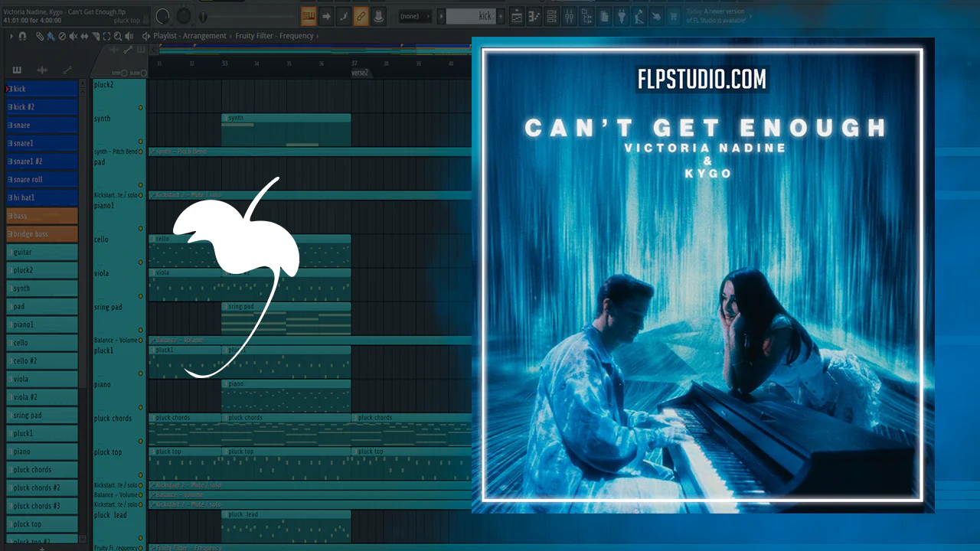Select the sring pad clip in playlist
Screen dimensions: 980x551
click(x=286, y=318)
